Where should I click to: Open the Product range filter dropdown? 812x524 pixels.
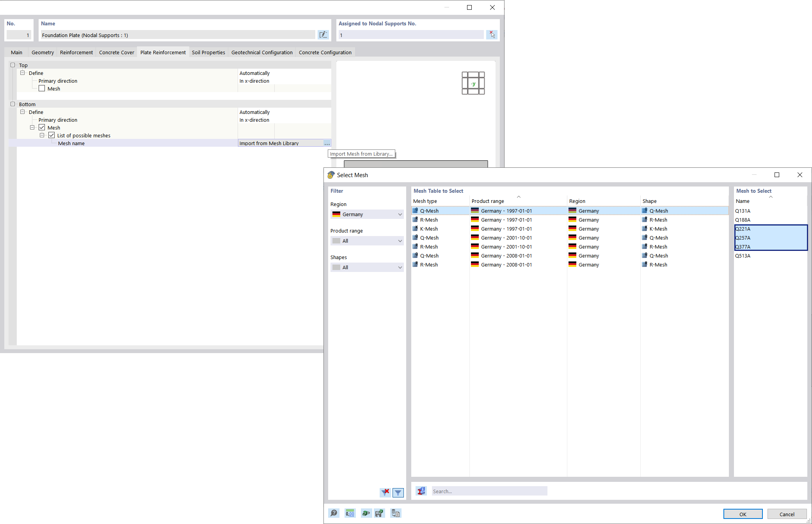(x=367, y=241)
